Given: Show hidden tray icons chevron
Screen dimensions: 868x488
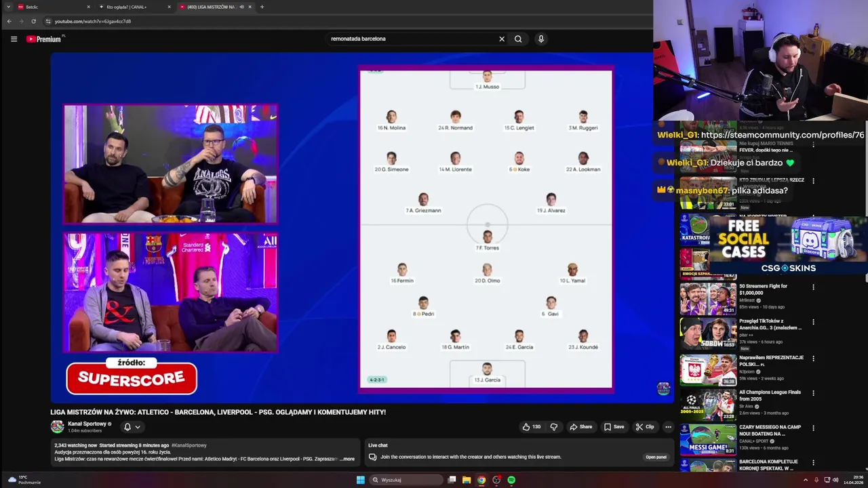Looking at the screenshot, I should tap(806, 480).
